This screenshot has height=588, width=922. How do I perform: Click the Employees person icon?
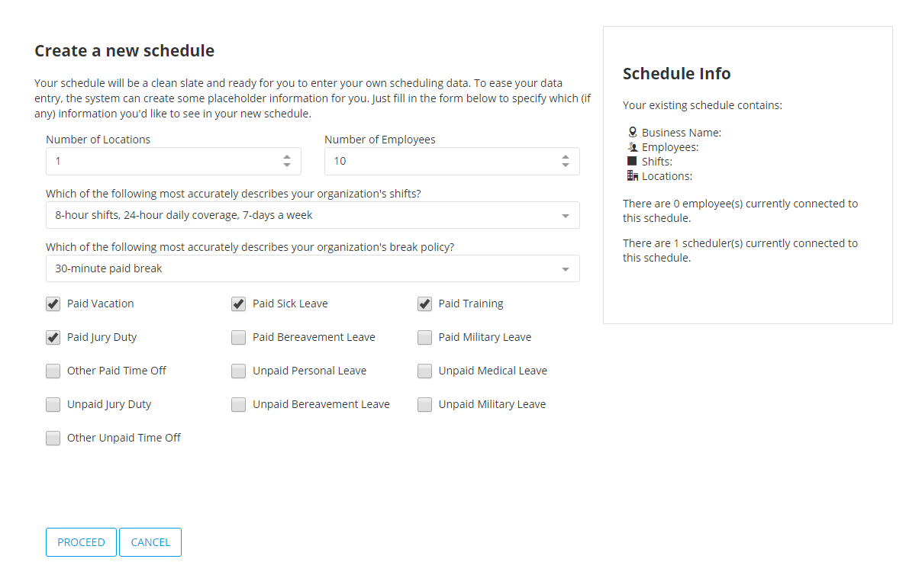632,146
